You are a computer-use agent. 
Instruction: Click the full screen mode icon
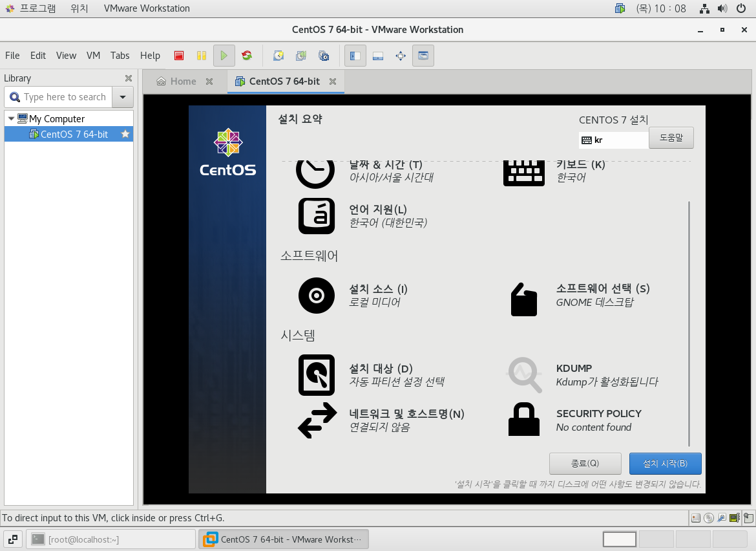tap(401, 56)
